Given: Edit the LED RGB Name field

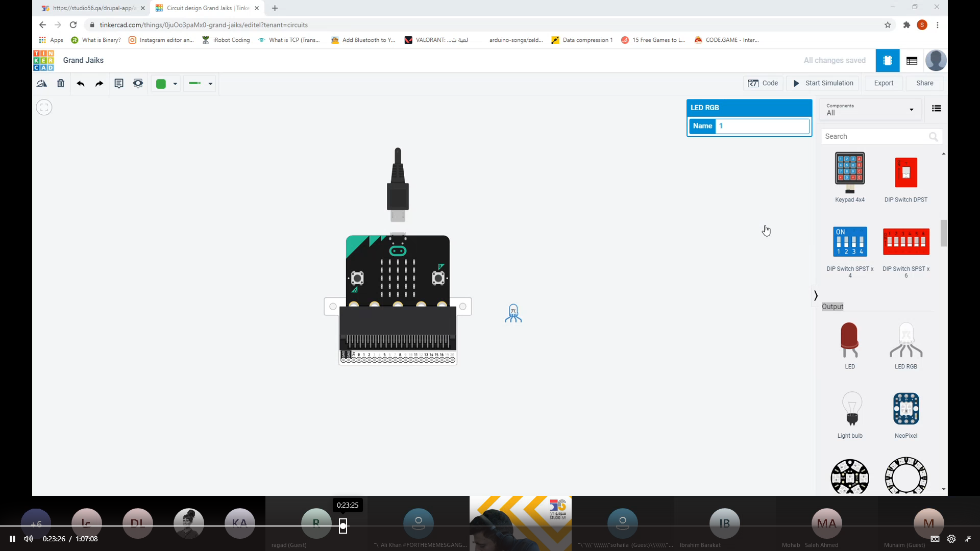Looking at the screenshot, I should coord(762,126).
